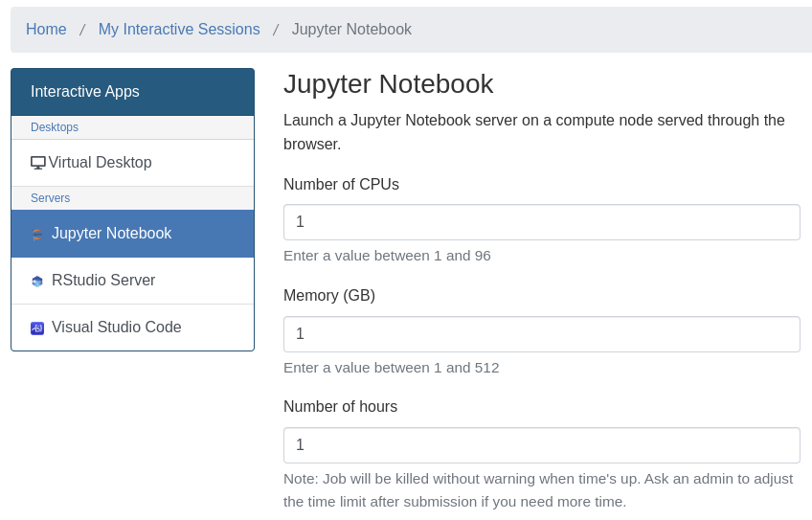The image size is (812, 520).
Task: Open My Interactive Sessions breadcrumb link
Action: click(x=179, y=30)
